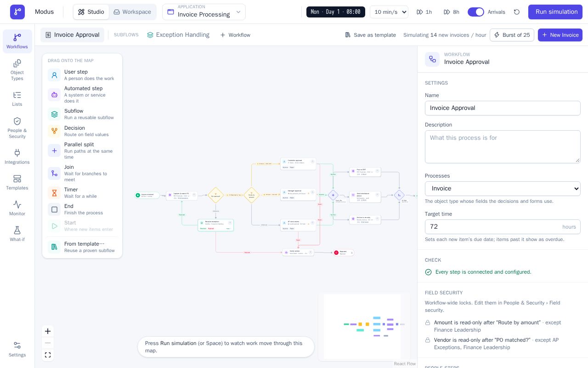This screenshot has width=588, height=368.
Task: Click the workflow minimap overview
Action: point(364,326)
